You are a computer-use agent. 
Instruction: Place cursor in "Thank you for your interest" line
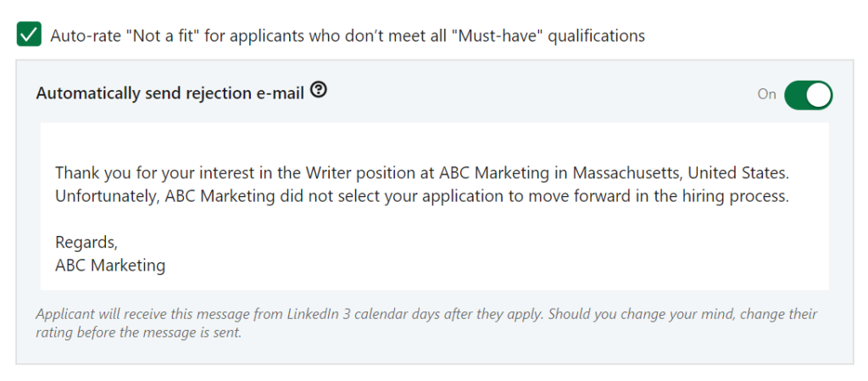pyautogui.click(x=421, y=173)
